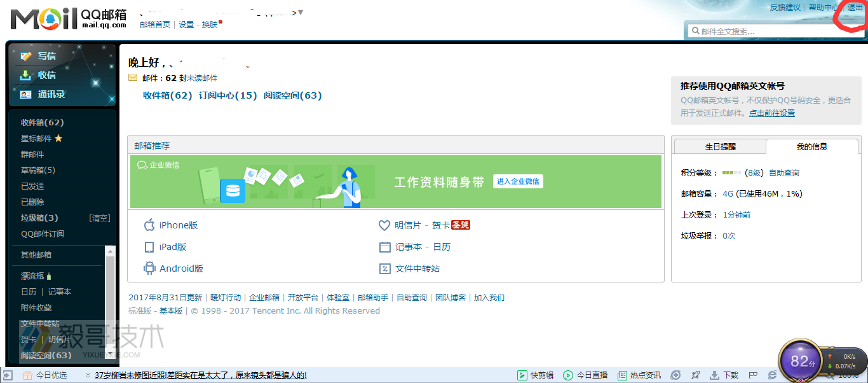Click the news headline about 37岁柳岩
Screen dimensions: 868x383
201,375
